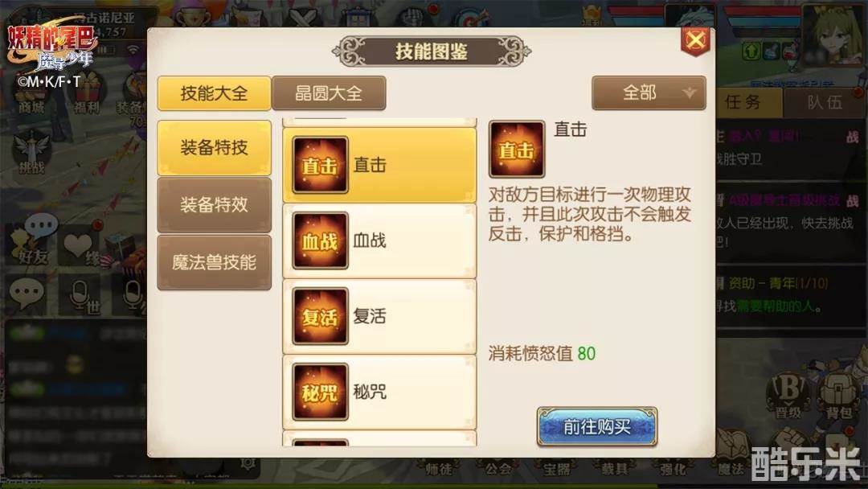Select the 复活 skill icon
The image size is (868, 489).
[x=320, y=316]
